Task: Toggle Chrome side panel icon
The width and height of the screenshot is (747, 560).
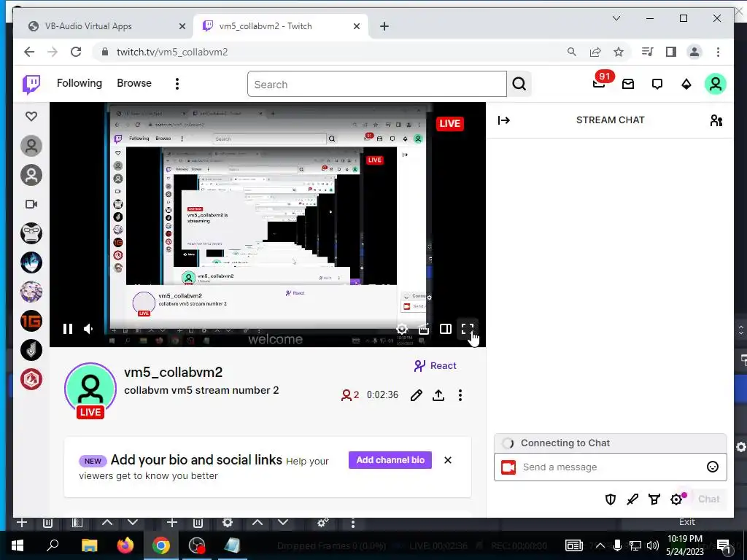Action: (671, 52)
